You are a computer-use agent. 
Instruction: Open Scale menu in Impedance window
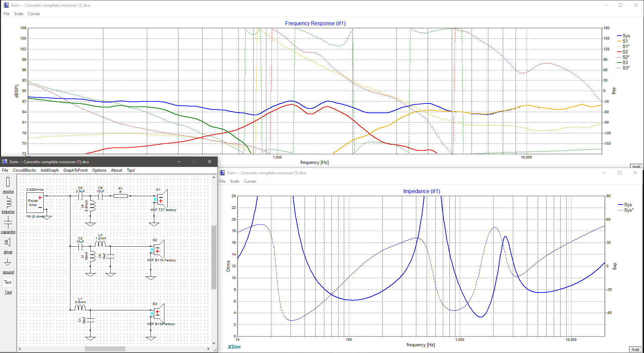click(x=234, y=181)
